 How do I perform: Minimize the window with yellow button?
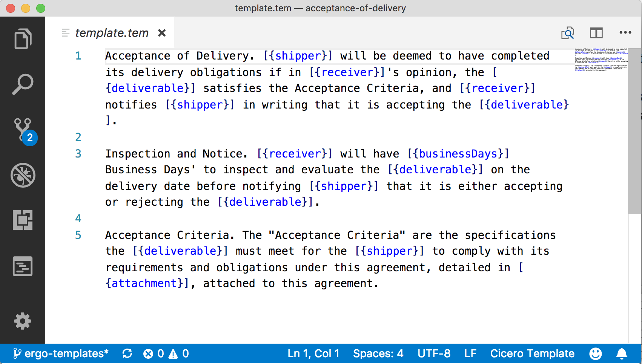click(26, 8)
